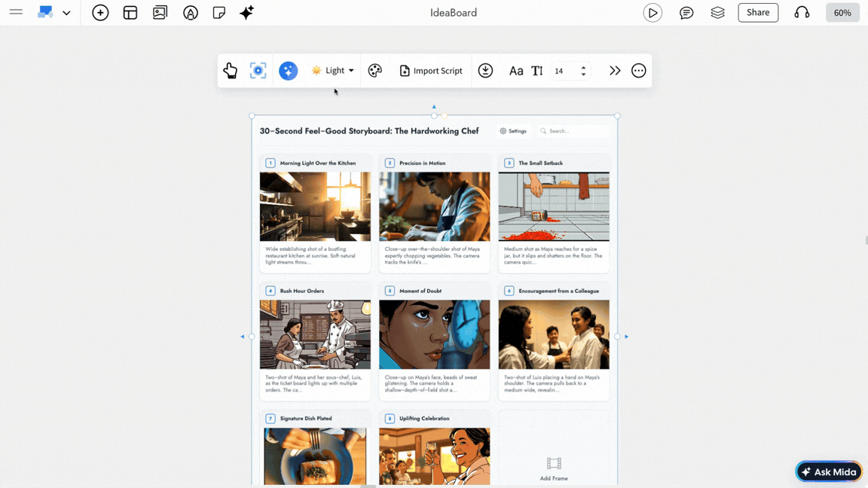Image resolution: width=868 pixels, height=488 pixels.
Task: Click Import Script button
Action: [431, 71]
